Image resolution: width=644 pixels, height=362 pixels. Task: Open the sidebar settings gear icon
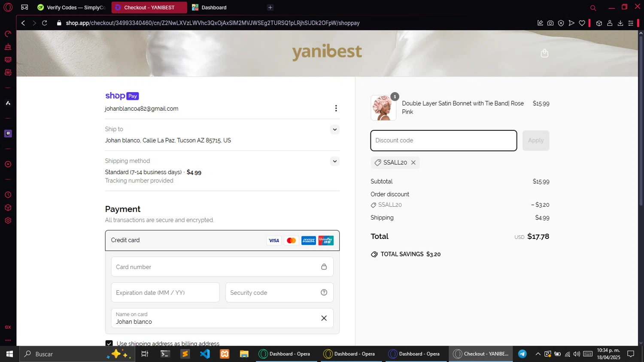tap(8, 220)
